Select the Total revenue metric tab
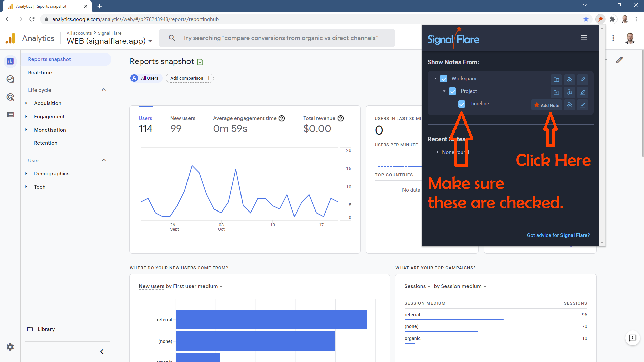 pyautogui.click(x=323, y=124)
